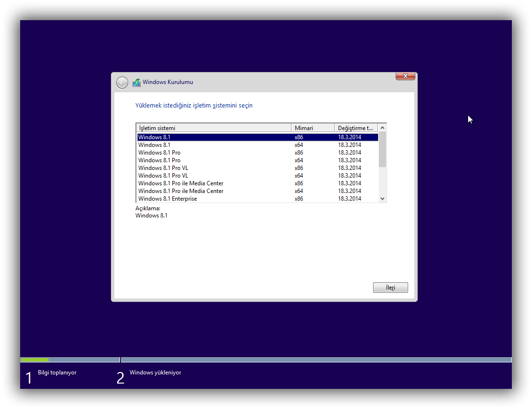The image size is (532, 409).
Task: Select Windows 8.1 Pro ile Media Center x64
Action: click(x=257, y=191)
